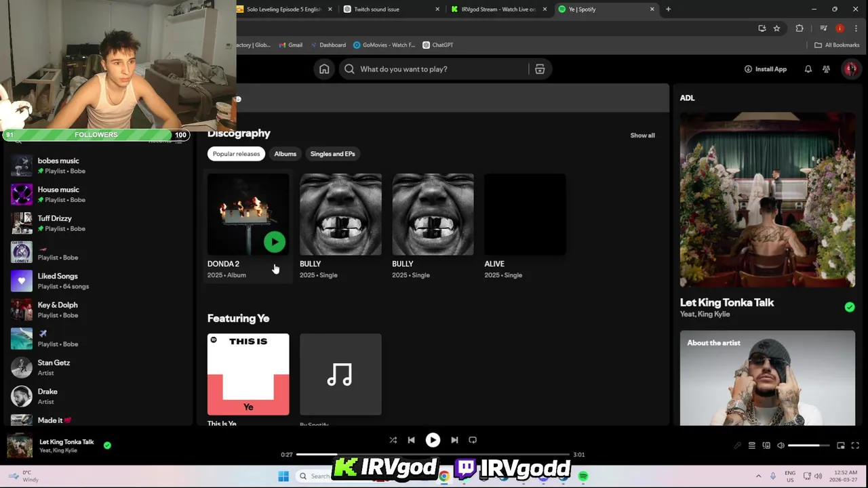Open House music playlist in library

tap(98, 195)
